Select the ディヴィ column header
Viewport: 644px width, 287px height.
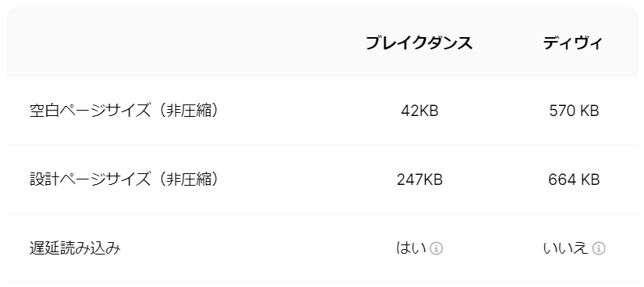[x=573, y=43]
